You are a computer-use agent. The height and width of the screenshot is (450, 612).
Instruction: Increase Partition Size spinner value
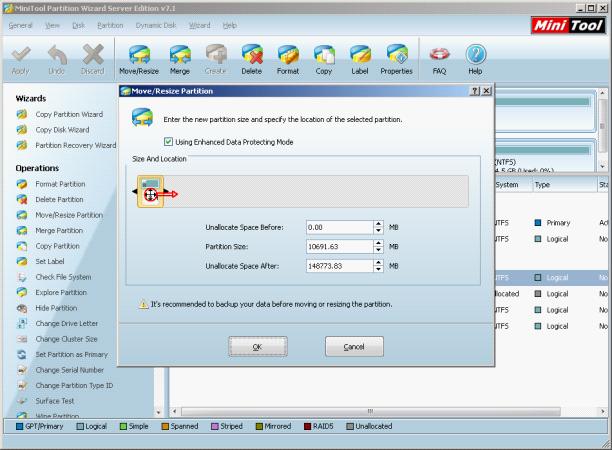(378, 243)
